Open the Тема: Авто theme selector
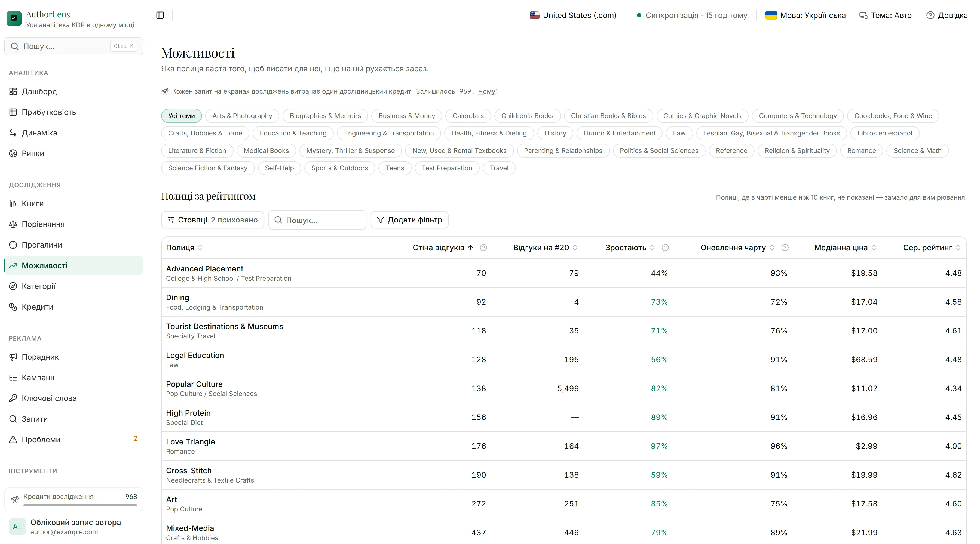Viewport: 980px width, 544px height. click(886, 15)
